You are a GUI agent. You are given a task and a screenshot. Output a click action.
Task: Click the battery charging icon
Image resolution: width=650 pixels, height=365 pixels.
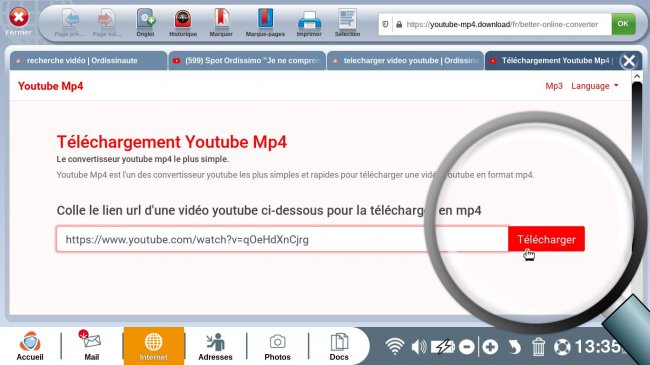pos(442,346)
